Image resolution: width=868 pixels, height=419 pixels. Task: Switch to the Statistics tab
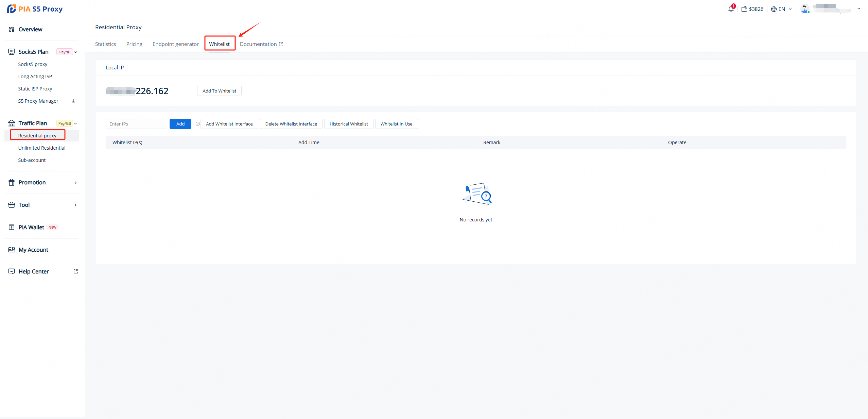[x=105, y=44]
